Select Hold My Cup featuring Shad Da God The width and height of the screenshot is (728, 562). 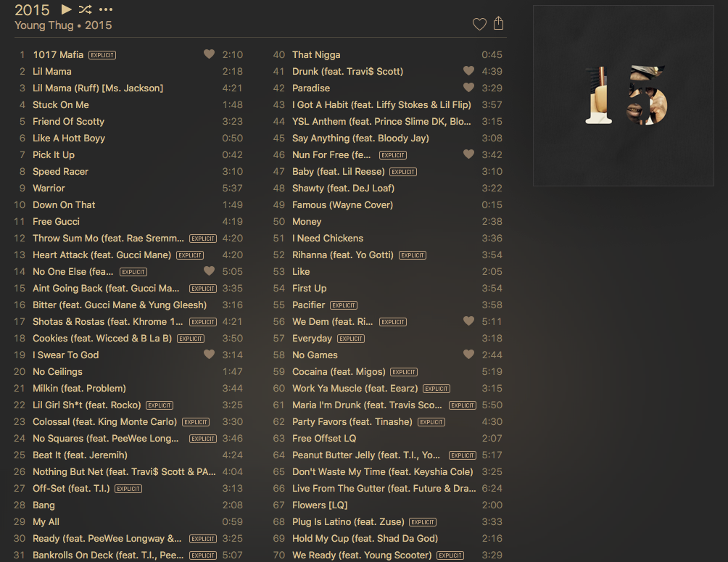click(x=365, y=538)
